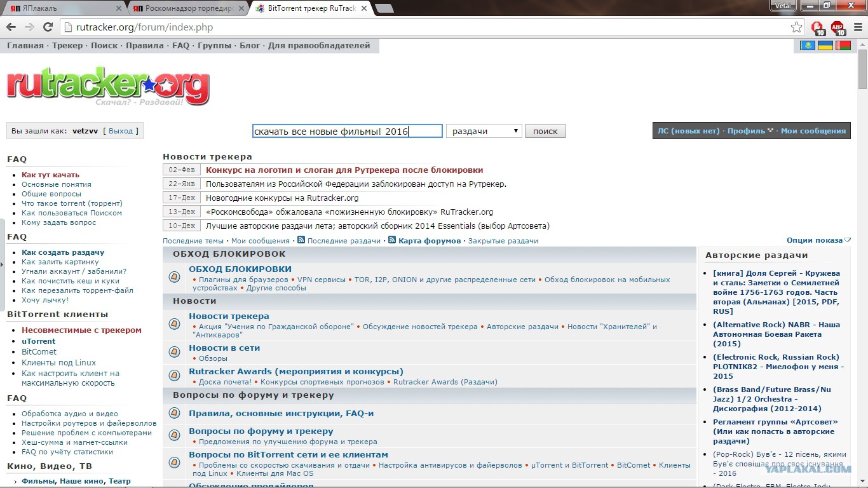Click the 02-Фев news date
868x488 pixels.
[x=182, y=170]
